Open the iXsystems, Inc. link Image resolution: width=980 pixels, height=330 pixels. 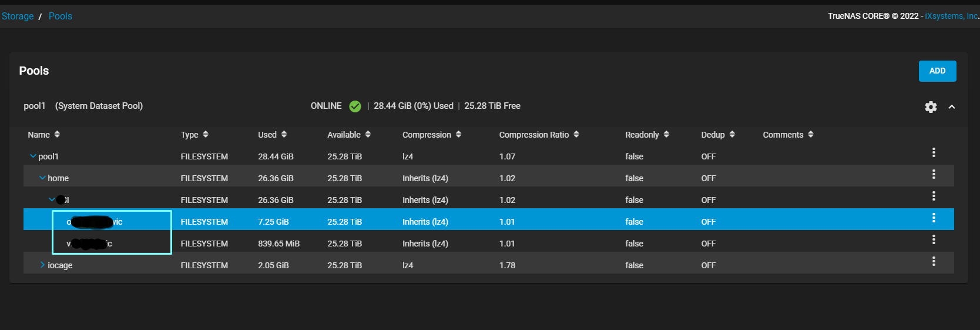951,16
